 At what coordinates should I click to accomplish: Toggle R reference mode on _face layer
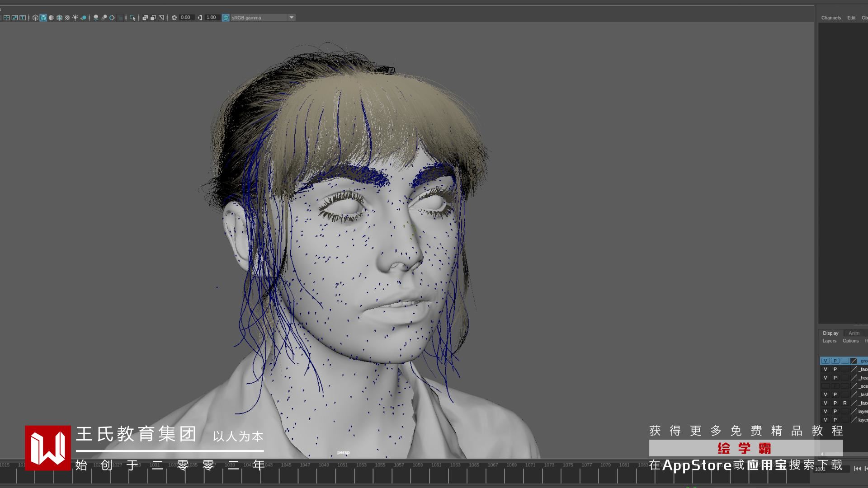click(x=844, y=403)
